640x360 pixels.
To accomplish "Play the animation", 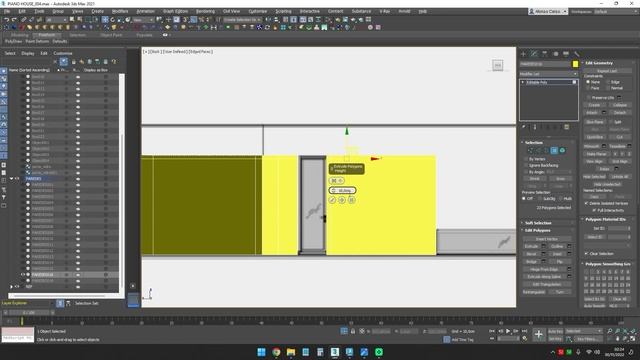I will click(x=508, y=331).
